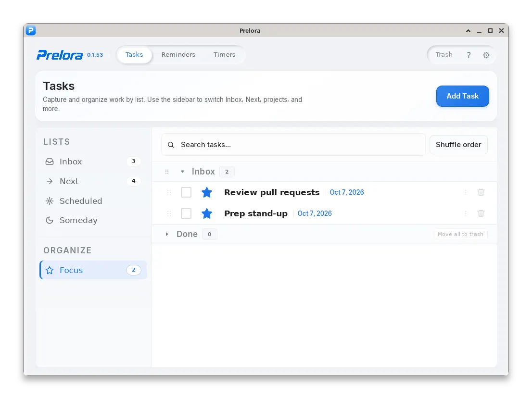Click the Search tasks field

click(x=293, y=145)
